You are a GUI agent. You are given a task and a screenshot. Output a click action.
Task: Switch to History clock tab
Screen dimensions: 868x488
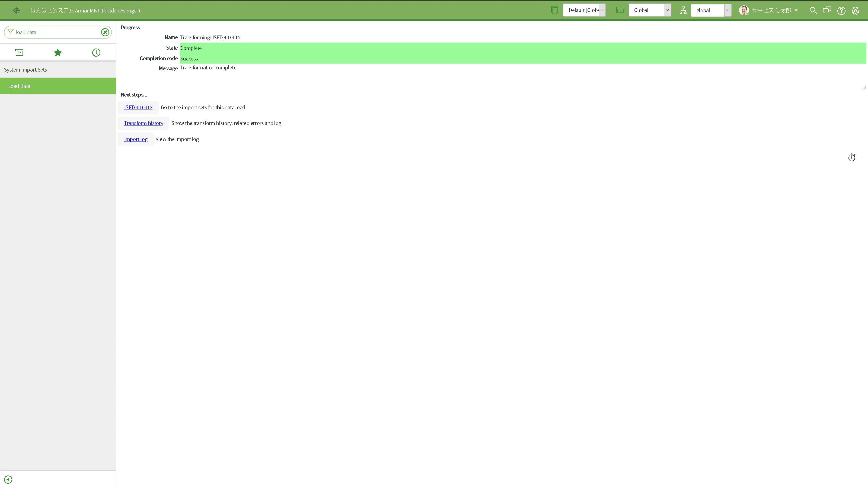[x=96, y=53]
